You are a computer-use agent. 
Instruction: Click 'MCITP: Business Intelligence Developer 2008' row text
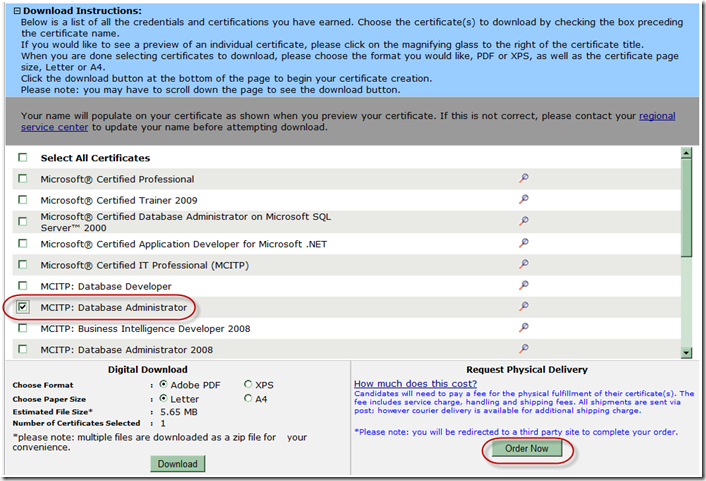tap(145, 329)
